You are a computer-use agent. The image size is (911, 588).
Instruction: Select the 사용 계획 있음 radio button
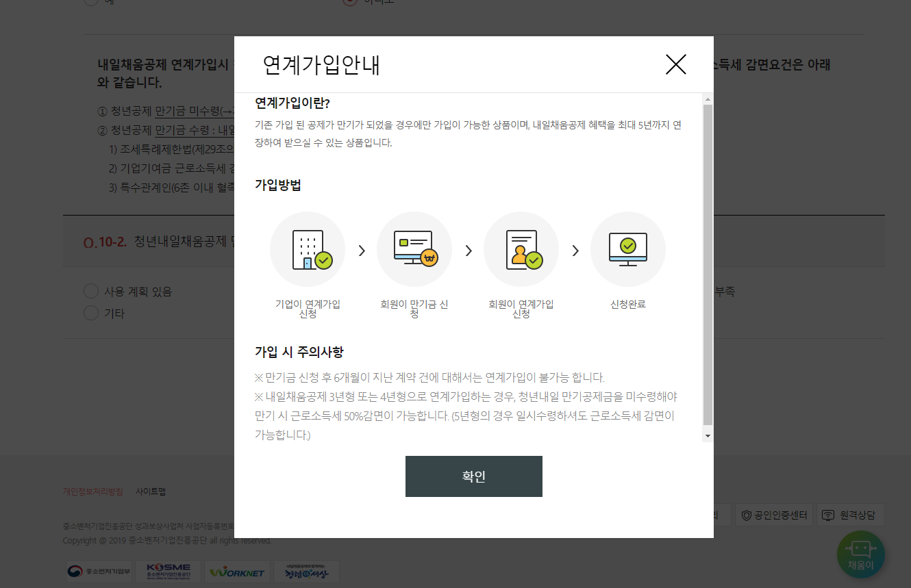click(90, 292)
